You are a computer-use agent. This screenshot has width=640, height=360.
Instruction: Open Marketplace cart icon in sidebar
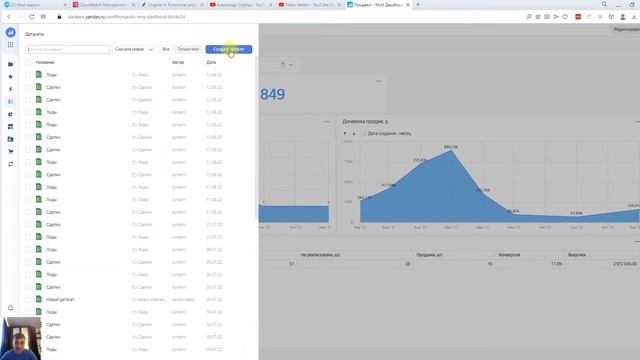point(11,151)
